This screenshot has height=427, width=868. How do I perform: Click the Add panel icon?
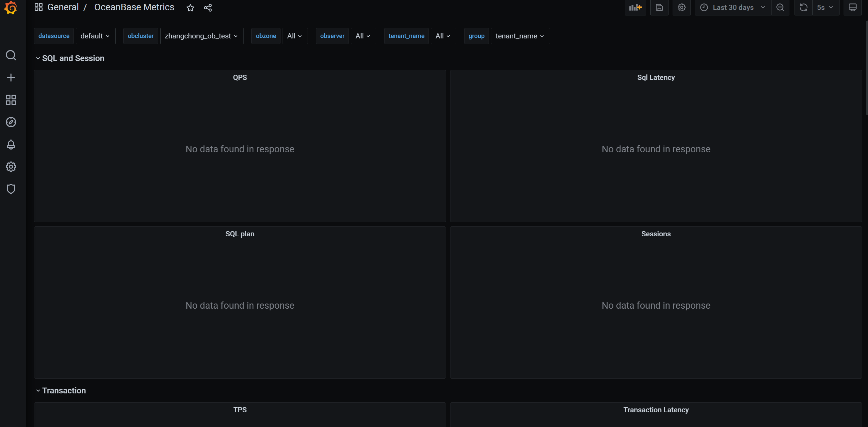[x=635, y=8]
